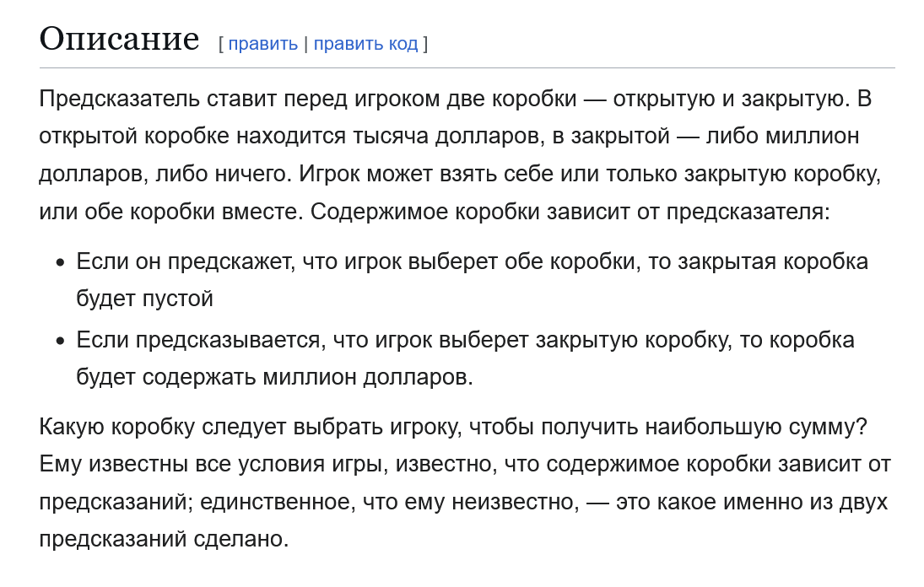Open the «править» edit link
The image size is (924, 587).
pyautogui.click(x=262, y=44)
